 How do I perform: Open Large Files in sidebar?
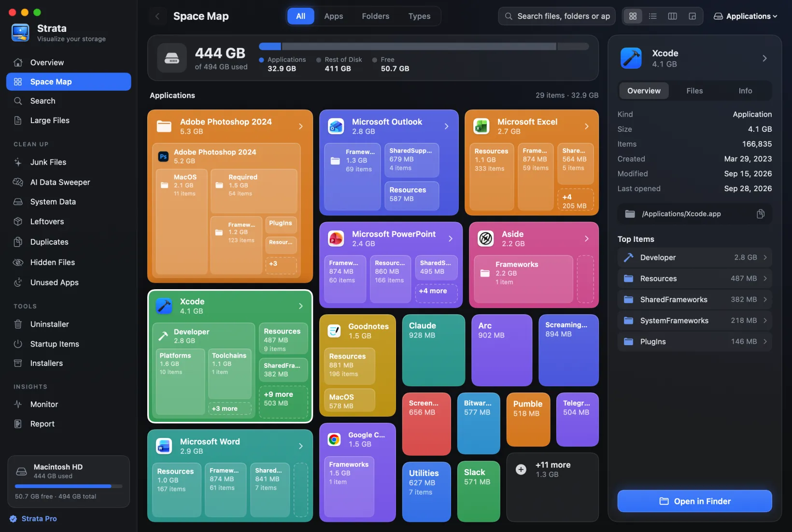(69, 120)
